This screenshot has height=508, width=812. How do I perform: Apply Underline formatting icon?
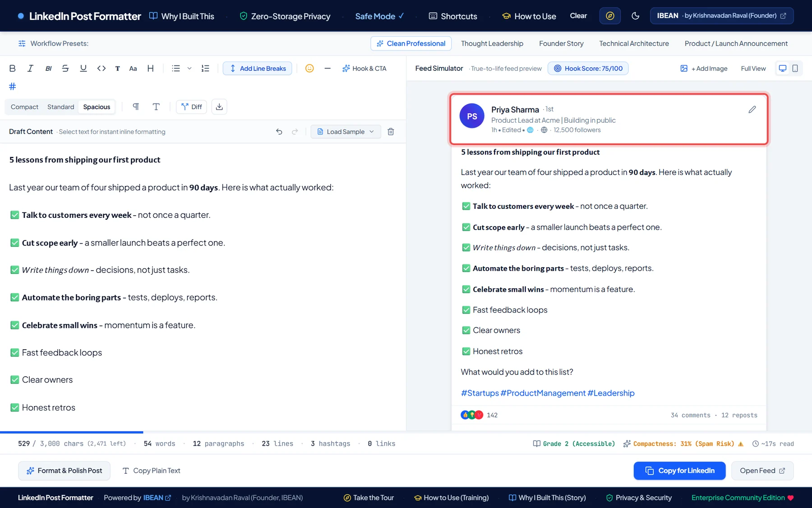(x=83, y=69)
